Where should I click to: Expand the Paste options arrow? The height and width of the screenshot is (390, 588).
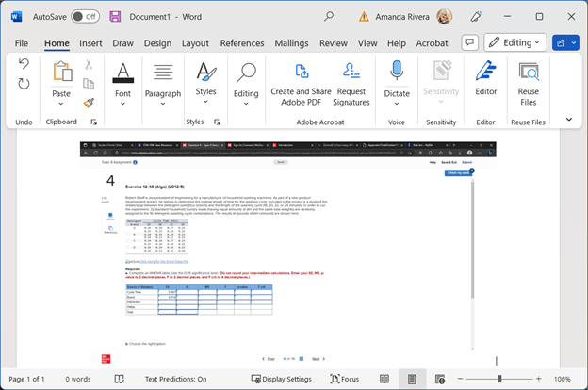tap(61, 104)
